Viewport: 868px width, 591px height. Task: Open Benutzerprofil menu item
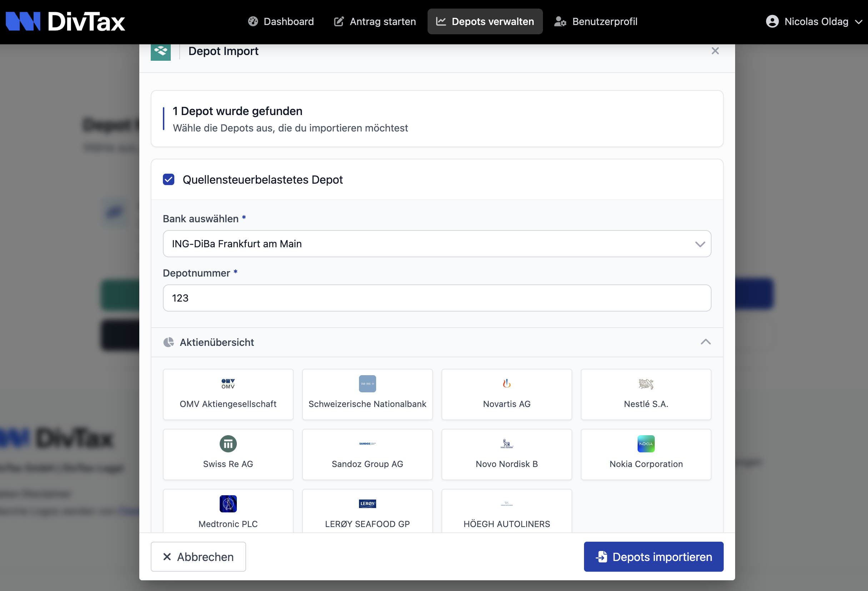click(596, 22)
